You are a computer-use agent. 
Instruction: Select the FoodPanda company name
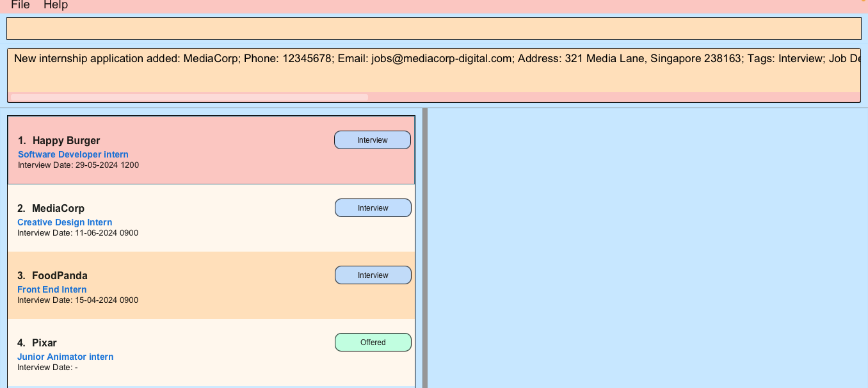(60, 275)
